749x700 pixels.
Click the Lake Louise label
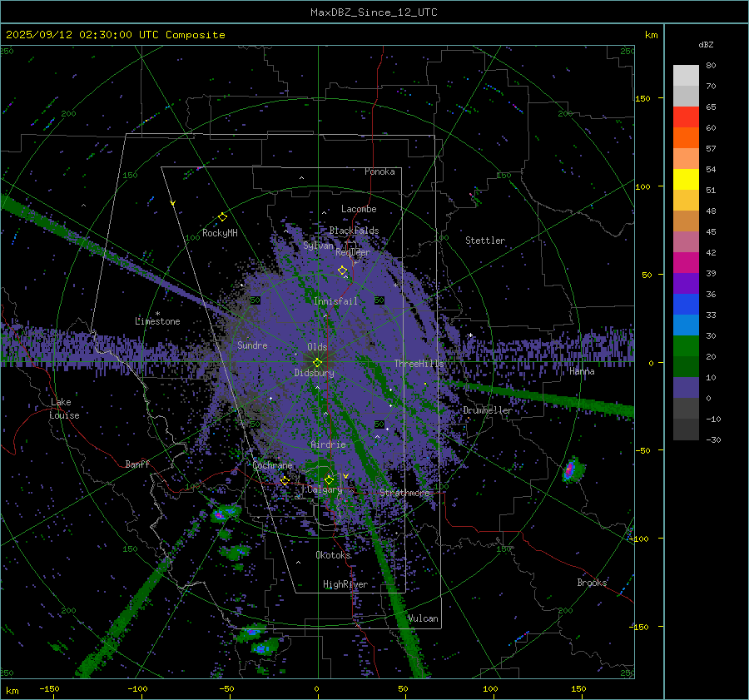64,409
